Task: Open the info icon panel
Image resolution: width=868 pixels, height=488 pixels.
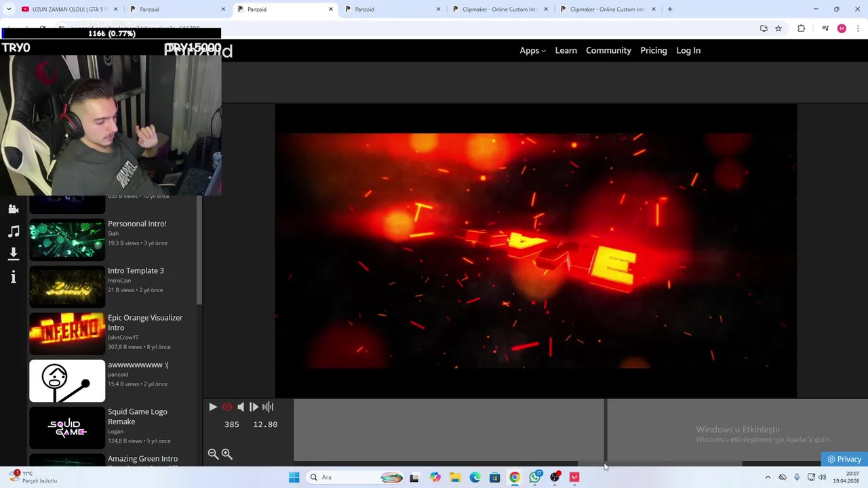Action: tap(13, 277)
